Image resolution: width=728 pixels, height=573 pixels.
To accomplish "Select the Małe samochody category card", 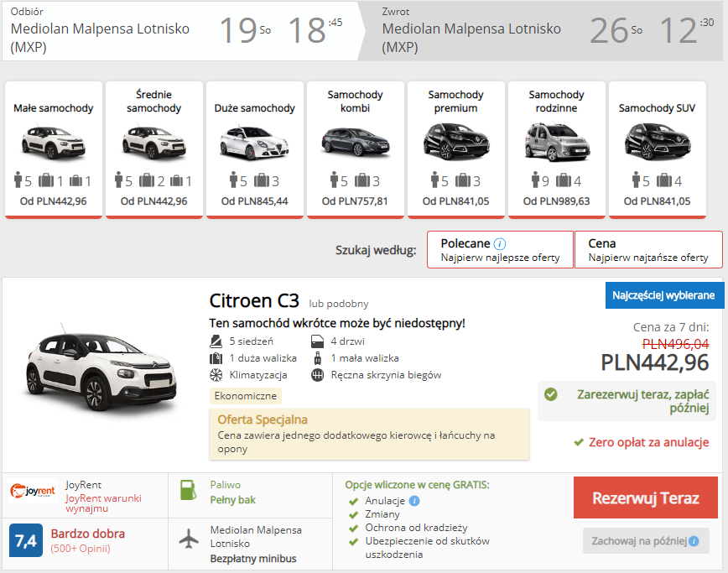I will (x=54, y=149).
